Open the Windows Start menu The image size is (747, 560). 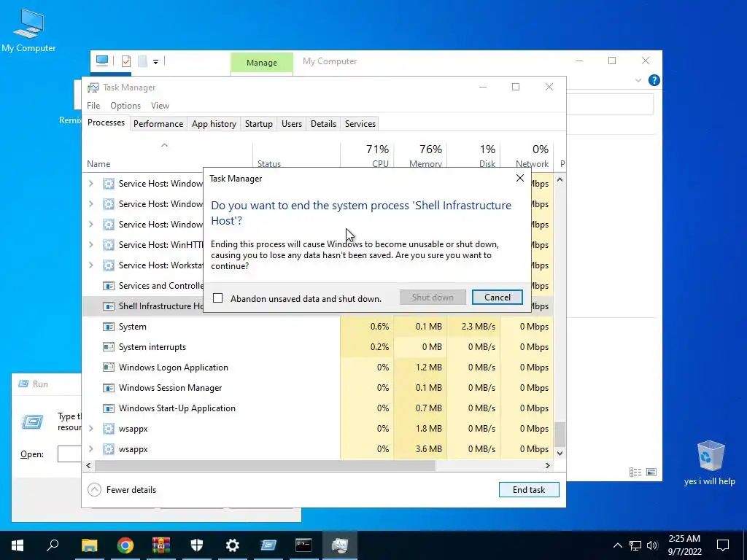coord(18,545)
